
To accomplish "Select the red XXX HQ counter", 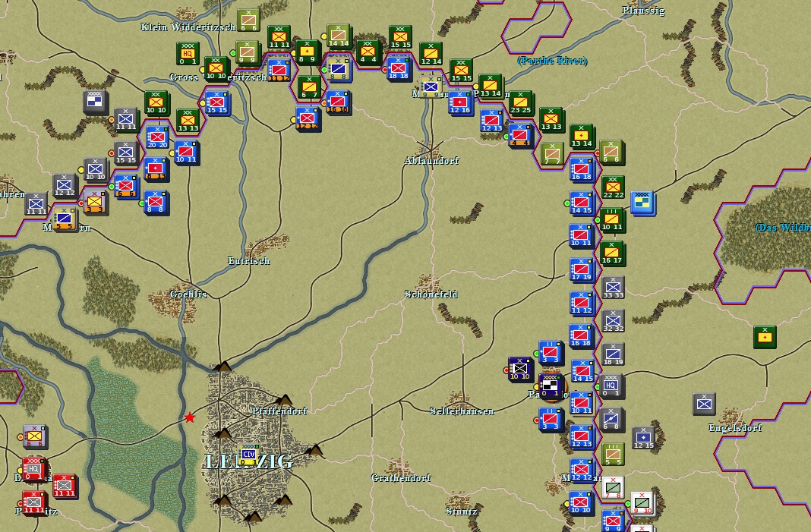I will (33, 468).
